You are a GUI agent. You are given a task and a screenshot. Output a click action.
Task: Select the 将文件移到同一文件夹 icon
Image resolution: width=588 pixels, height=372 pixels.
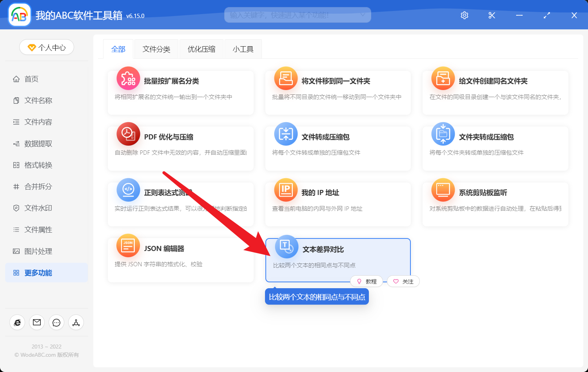[x=285, y=78]
